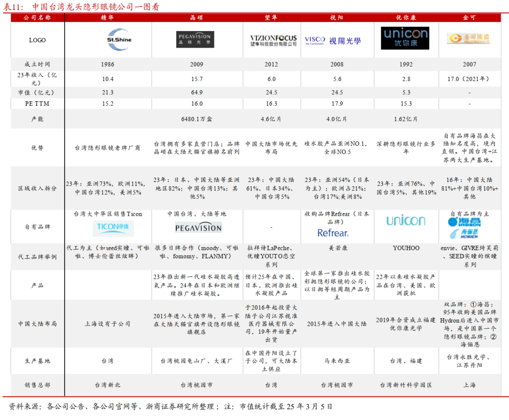Click the 马来西亚 production base cell
The width and height of the screenshot is (509, 420).
coord(337,361)
